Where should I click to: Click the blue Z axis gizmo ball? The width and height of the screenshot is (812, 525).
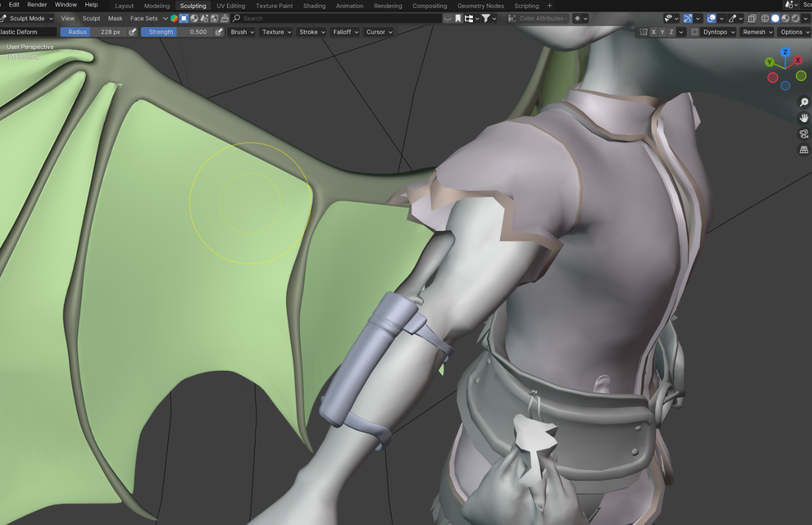(785, 52)
